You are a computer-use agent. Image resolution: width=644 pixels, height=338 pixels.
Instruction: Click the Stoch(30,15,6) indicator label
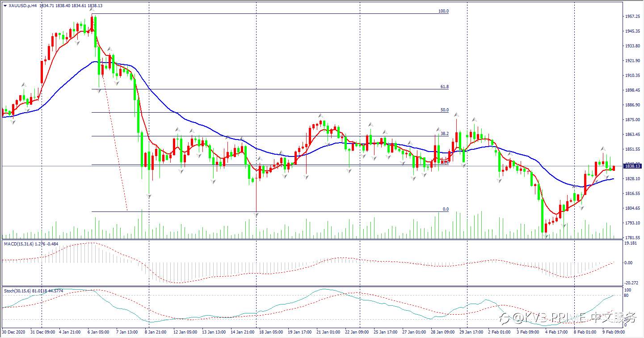(x=18, y=291)
